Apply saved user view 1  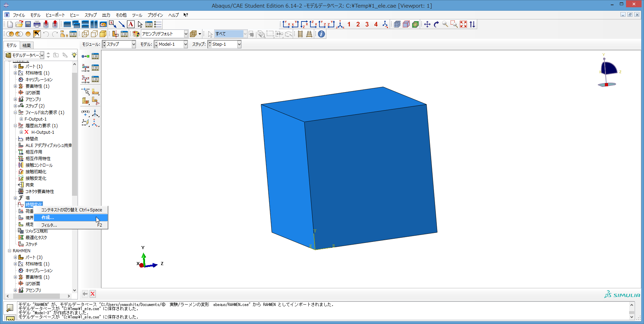tap(349, 24)
